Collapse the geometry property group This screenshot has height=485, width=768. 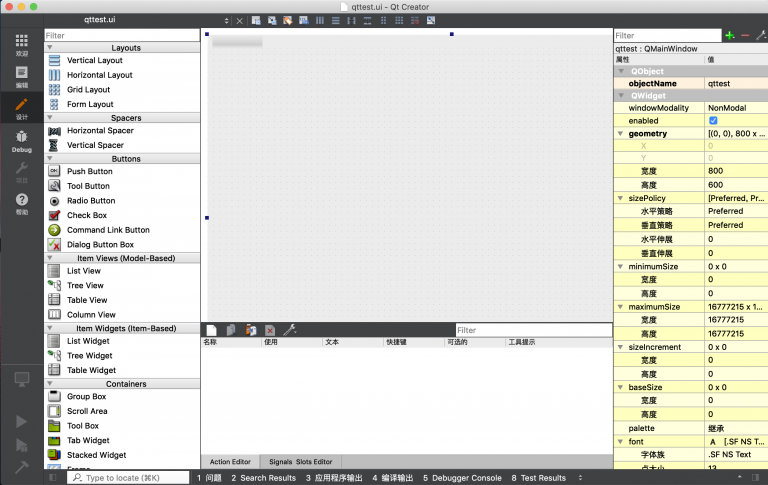pos(620,134)
